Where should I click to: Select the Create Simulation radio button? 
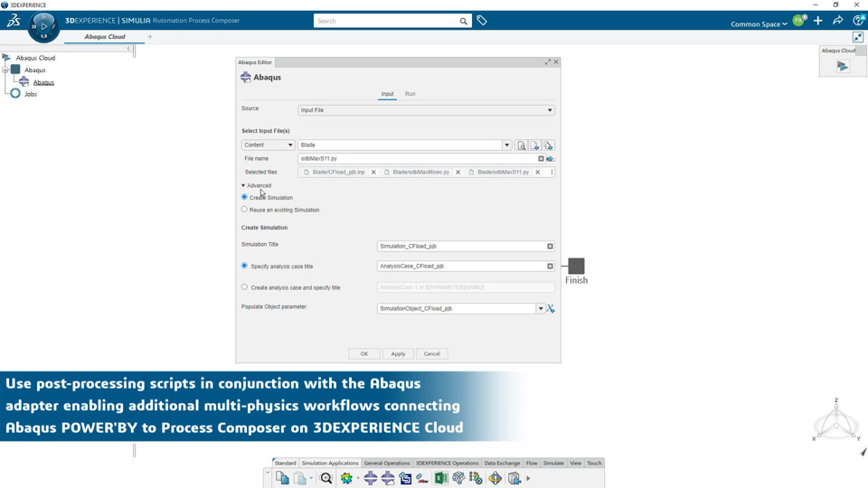(x=244, y=197)
